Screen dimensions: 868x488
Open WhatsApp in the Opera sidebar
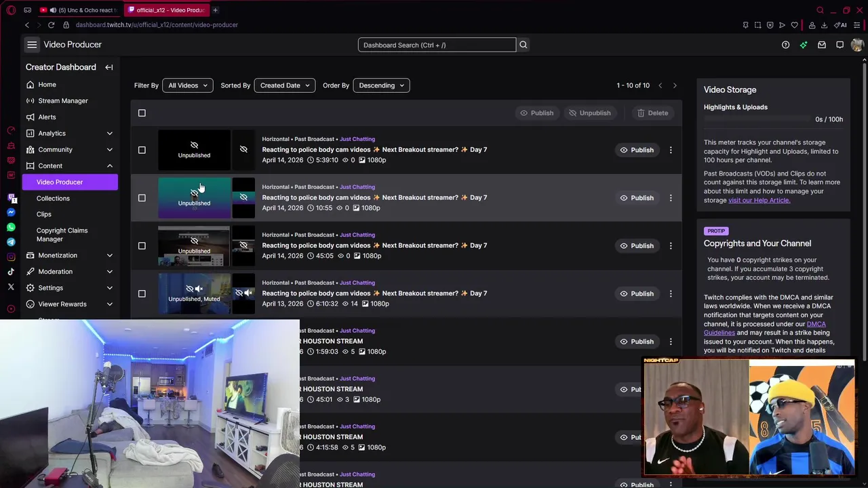point(11,227)
